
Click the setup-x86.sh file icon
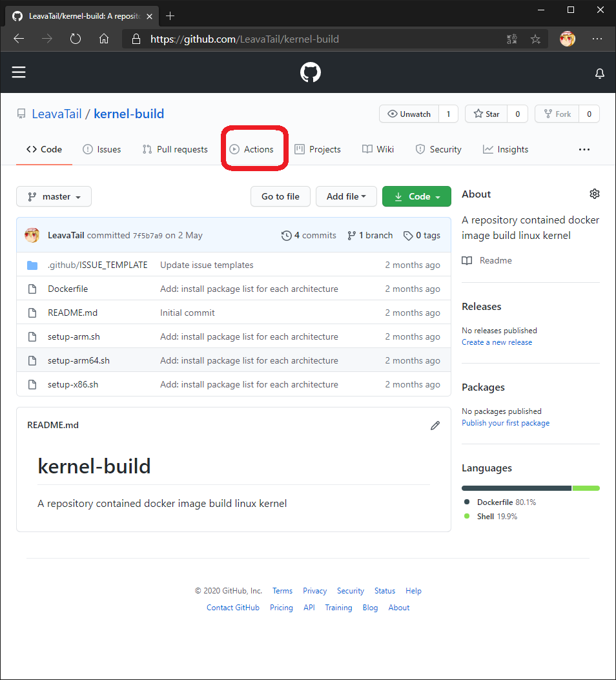32,384
